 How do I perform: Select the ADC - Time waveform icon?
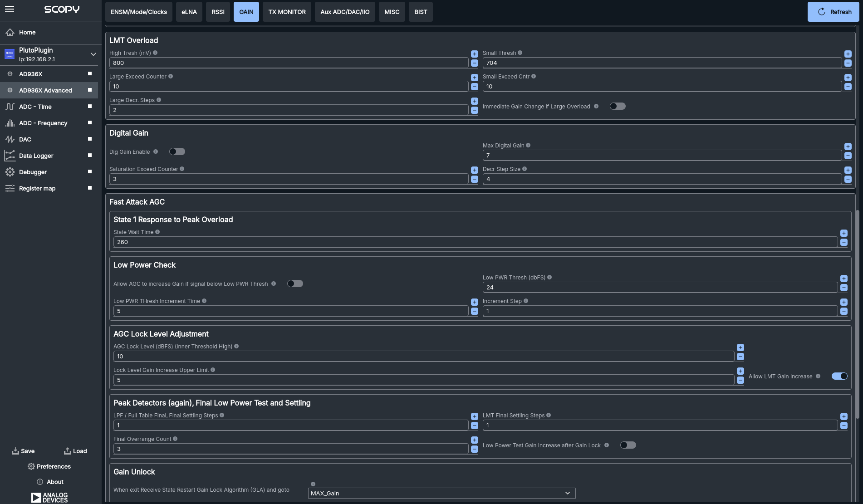click(10, 107)
